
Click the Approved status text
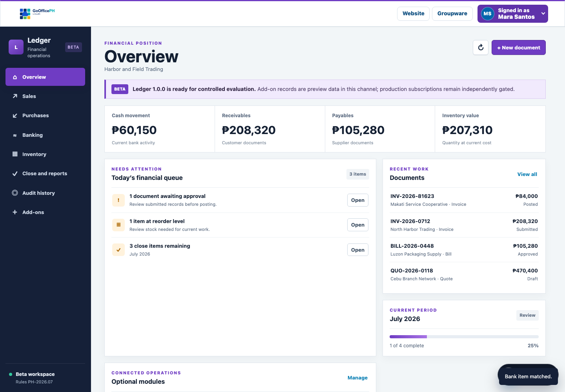528,254
